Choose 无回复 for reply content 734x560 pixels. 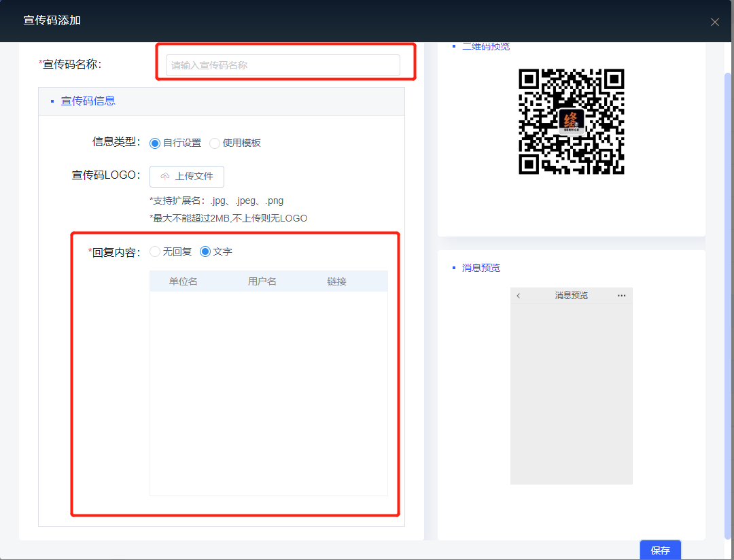pos(171,252)
